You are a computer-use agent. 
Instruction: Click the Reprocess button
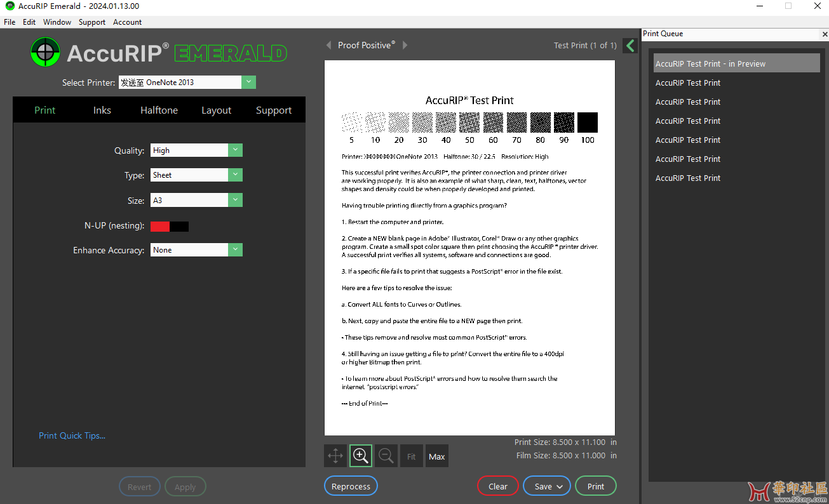pyautogui.click(x=351, y=486)
